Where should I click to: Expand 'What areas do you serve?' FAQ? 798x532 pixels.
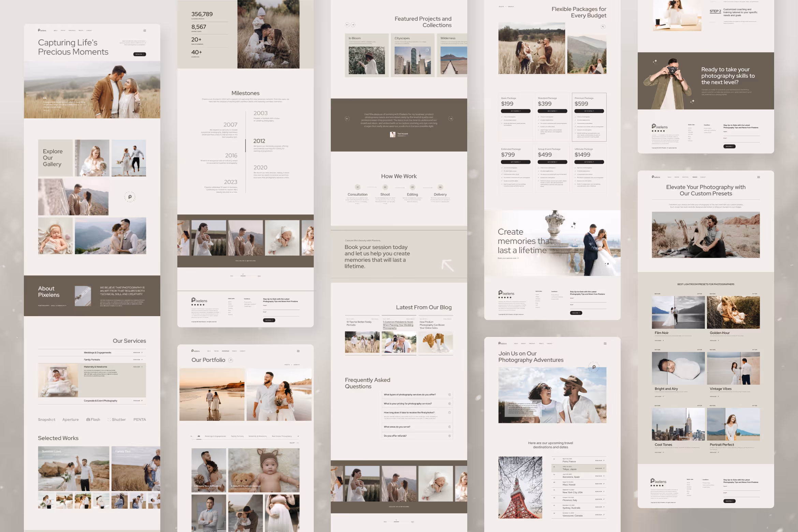pos(449,427)
